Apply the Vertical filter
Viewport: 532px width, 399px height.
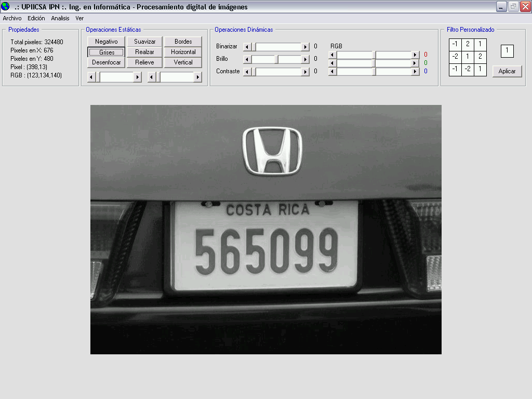tap(183, 62)
